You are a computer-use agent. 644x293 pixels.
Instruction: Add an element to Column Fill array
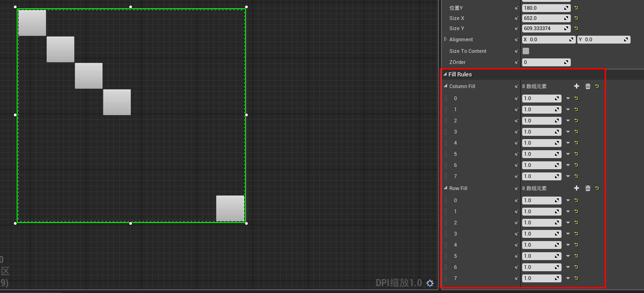(x=576, y=86)
